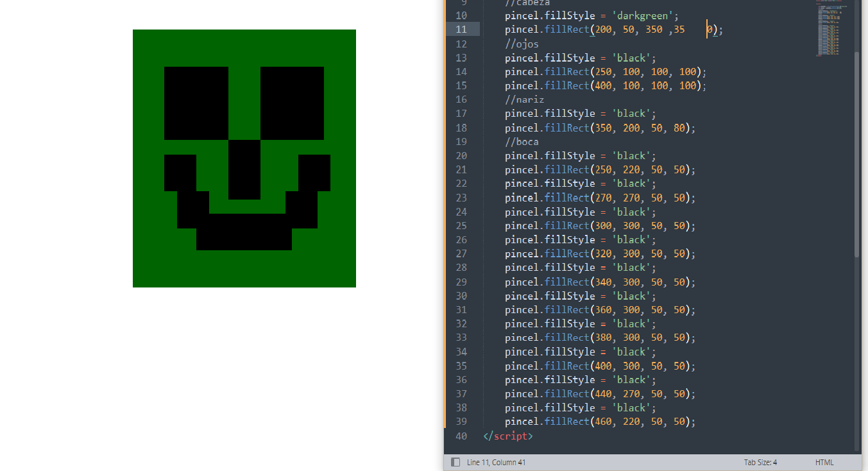868x471 pixels.
Task: Click the fillRect(340, 300, 50, 50) line
Action: 600,282
